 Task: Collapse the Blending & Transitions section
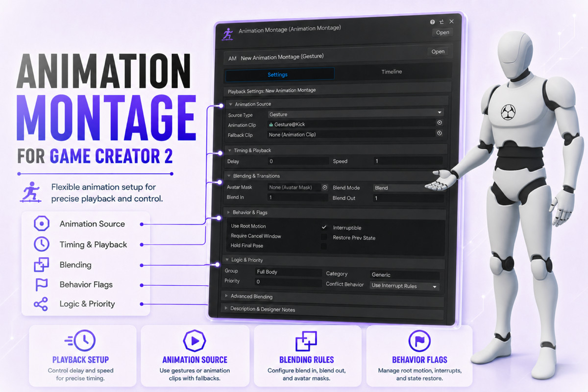[x=228, y=175]
